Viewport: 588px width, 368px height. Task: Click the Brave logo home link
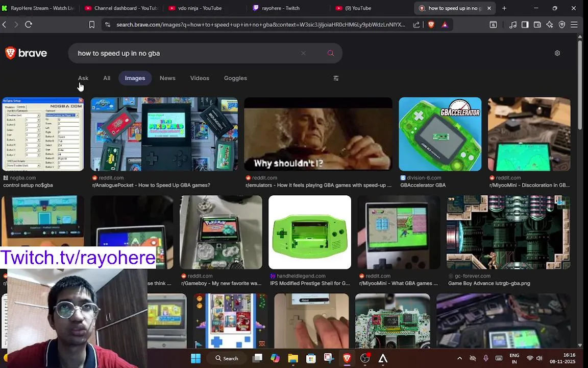(26, 53)
